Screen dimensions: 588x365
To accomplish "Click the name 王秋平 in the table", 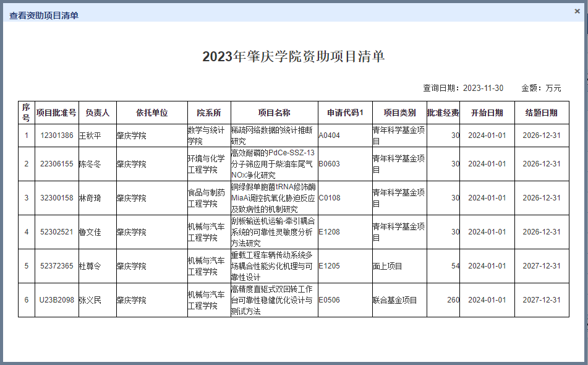I will point(90,135).
